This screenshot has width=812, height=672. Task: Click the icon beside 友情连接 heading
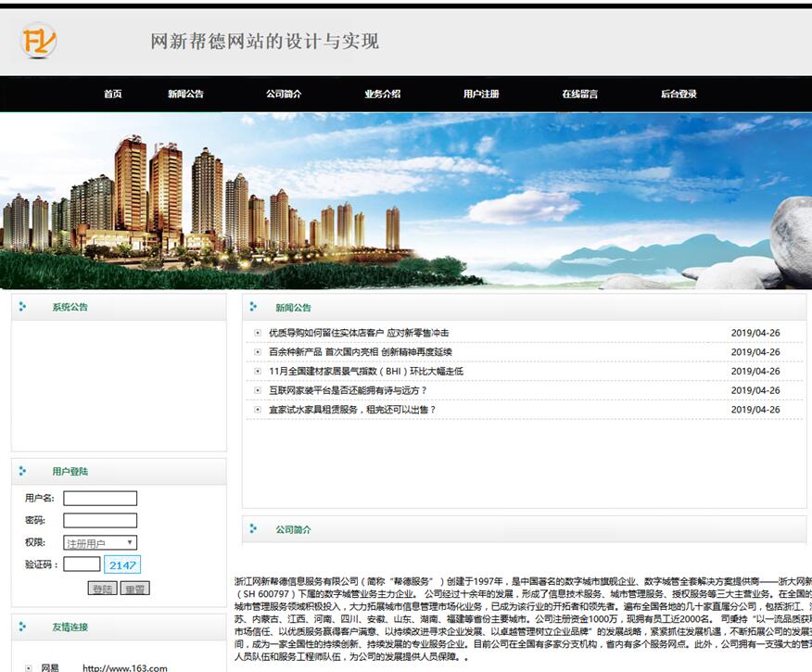(x=22, y=627)
